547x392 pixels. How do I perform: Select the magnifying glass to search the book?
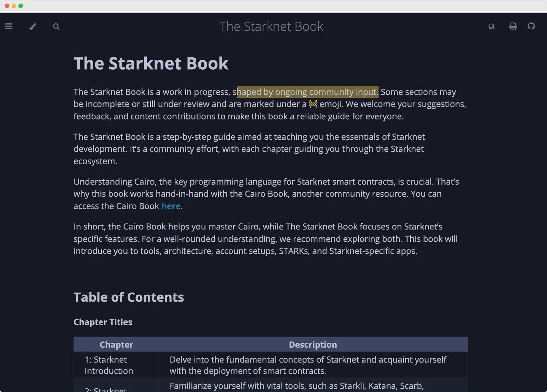(56, 26)
